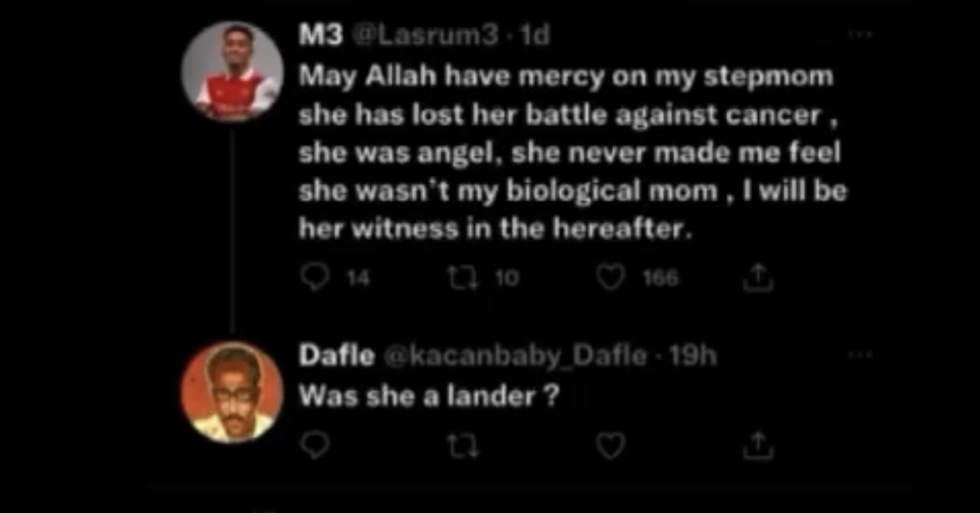This screenshot has height=513, width=980.
Task: Like Dafle's reply
Action: coord(610,445)
